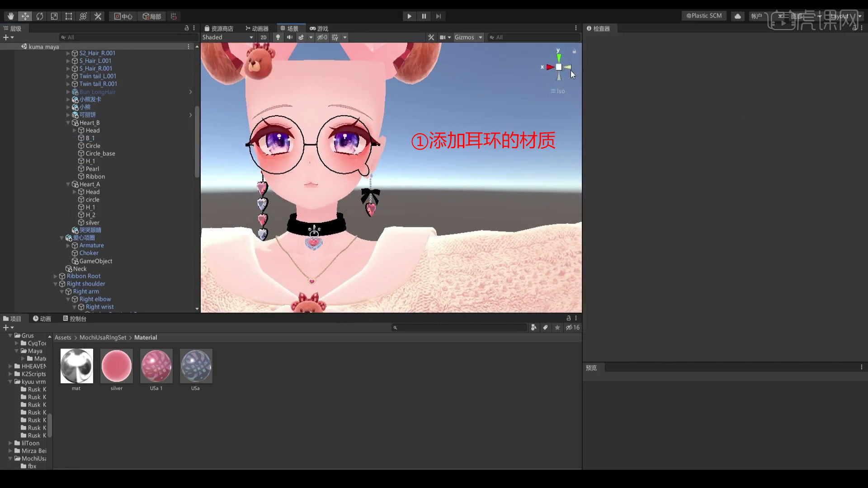Click the snap grid icon in the toolbar

pyautogui.click(x=174, y=16)
